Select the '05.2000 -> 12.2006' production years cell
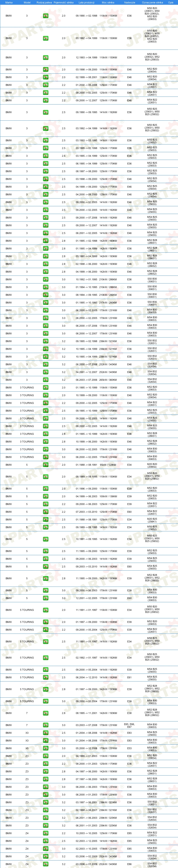Screen dimensions: 178x868 pos(86,748)
